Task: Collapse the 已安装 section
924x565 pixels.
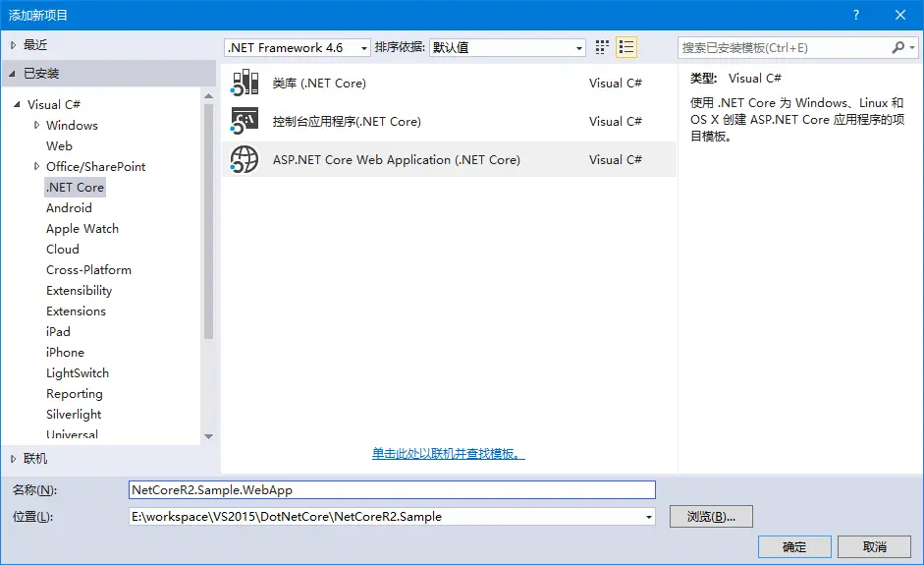Action: point(13,74)
